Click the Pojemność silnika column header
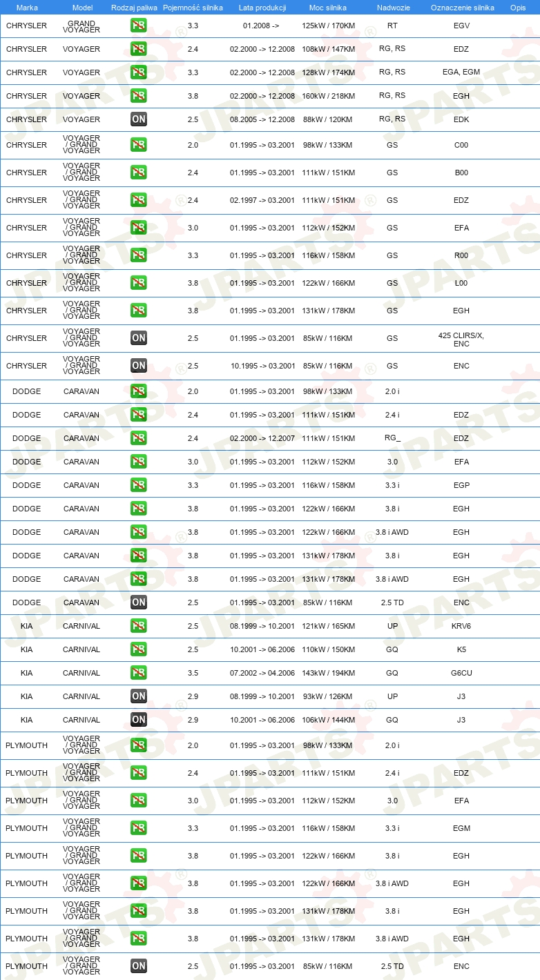 (193, 8)
